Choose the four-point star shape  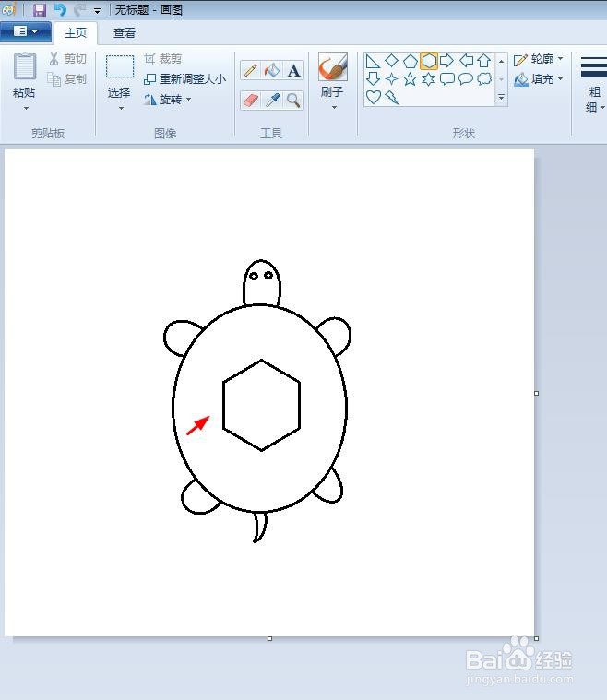[x=392, y=79]
